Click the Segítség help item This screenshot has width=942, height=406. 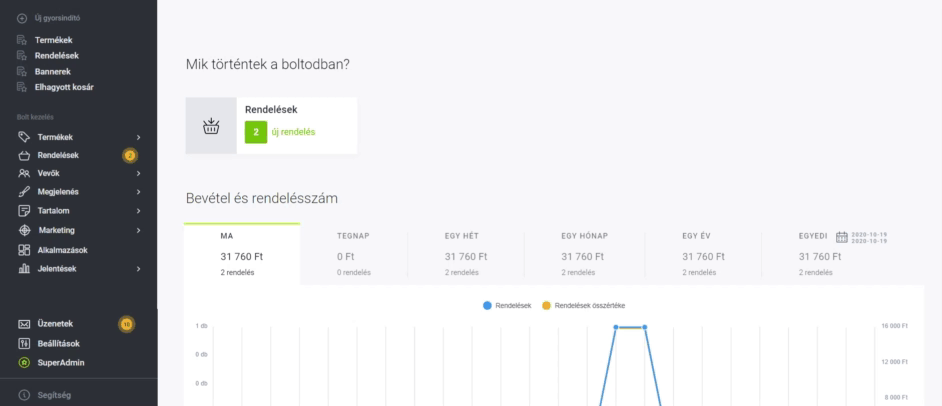point(53,395)
